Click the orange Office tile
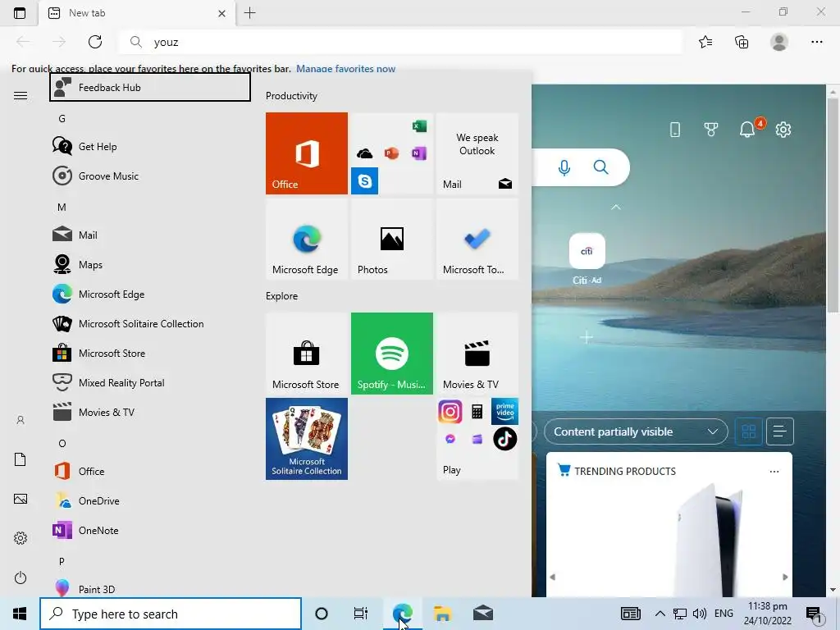Viewport: 840px width, 630px height. pos(307,153)
